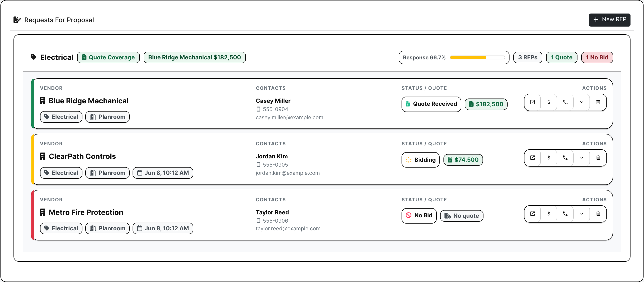This screenshot has width=644, height=282.
Task: Click phone number 555-0906
Action: 275,221
